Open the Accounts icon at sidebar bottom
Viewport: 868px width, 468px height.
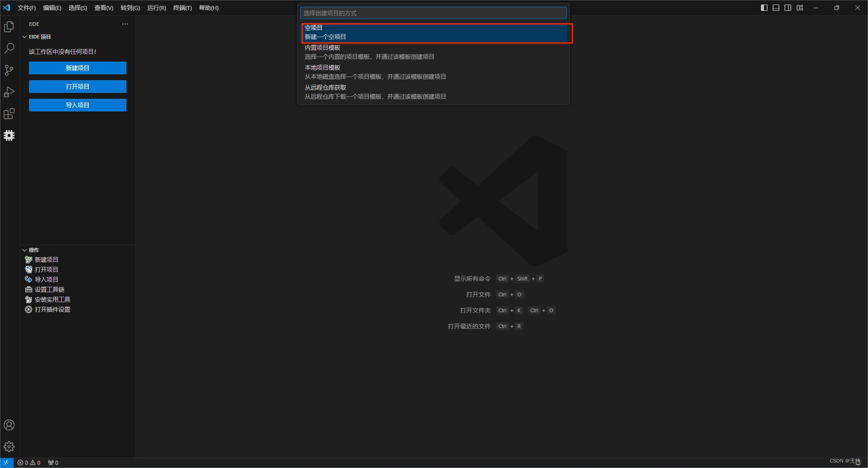pyautogui.click(x=9, y=425)
